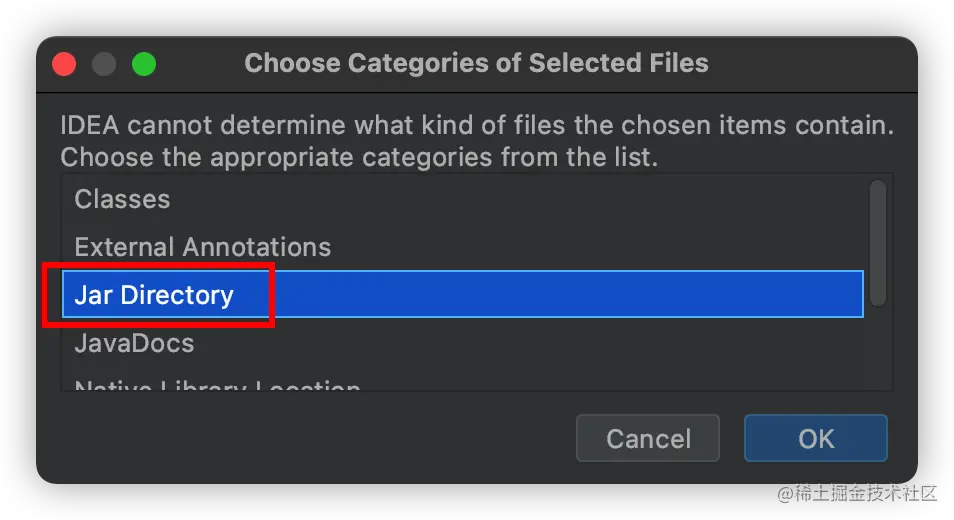This screenshot has height=520, width=954.
Task: Click the empty footer area left of Cancel
Action: point(300,438)
